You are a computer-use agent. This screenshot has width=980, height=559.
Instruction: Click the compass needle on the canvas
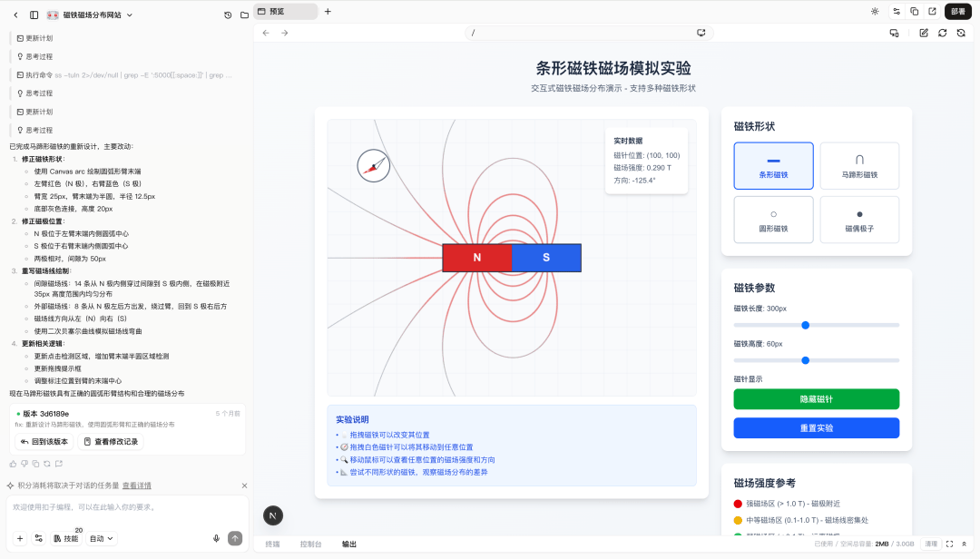(374, 166)
